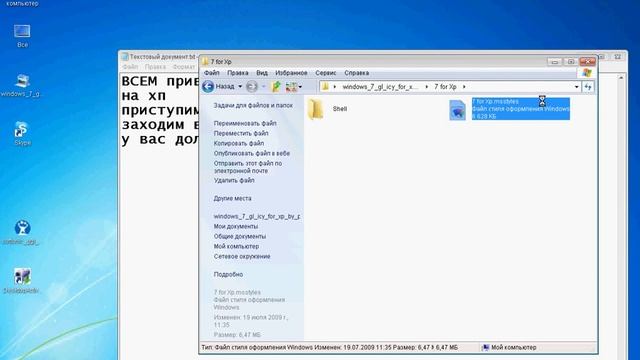The width and height of the screenshot is (640, 360).
Task: Expand chevron after 7 for Xp breadcrumb
Action: [x=464, y=87]
